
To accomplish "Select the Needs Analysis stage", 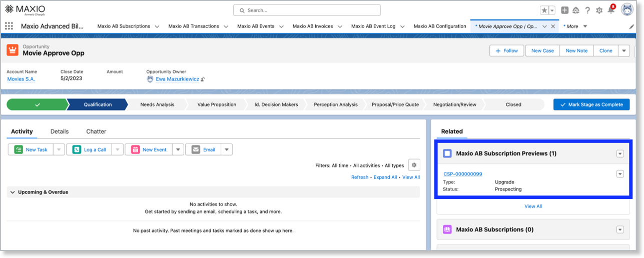I will tap(157, 104).
